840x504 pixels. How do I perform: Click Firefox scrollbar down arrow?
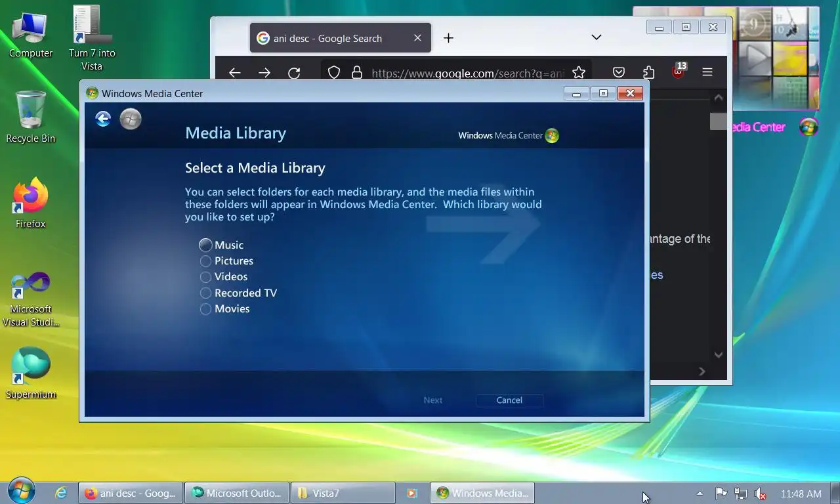(719, 355)
